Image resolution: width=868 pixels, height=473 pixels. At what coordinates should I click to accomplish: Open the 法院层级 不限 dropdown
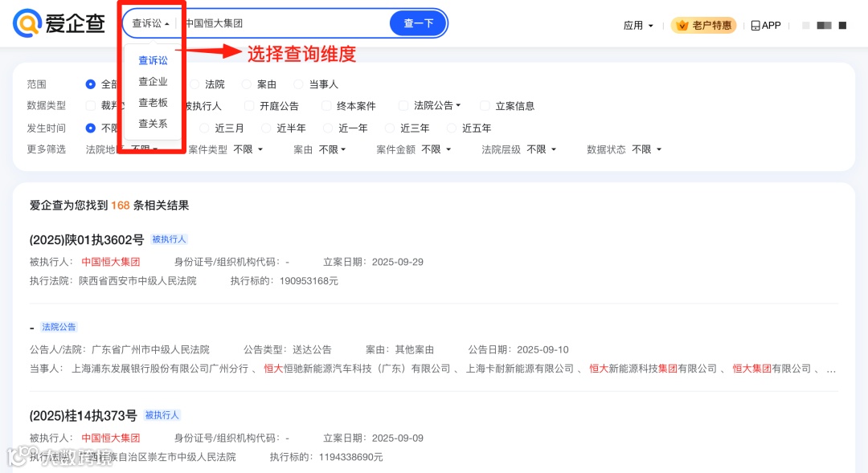pyautogui.click(x=542, y=149)
